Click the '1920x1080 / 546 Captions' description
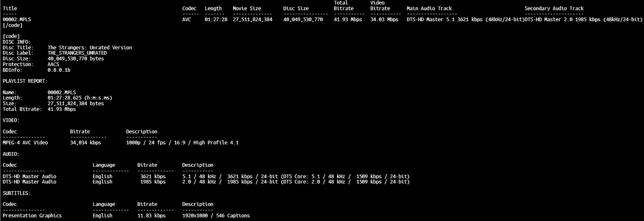 point(216,216)
